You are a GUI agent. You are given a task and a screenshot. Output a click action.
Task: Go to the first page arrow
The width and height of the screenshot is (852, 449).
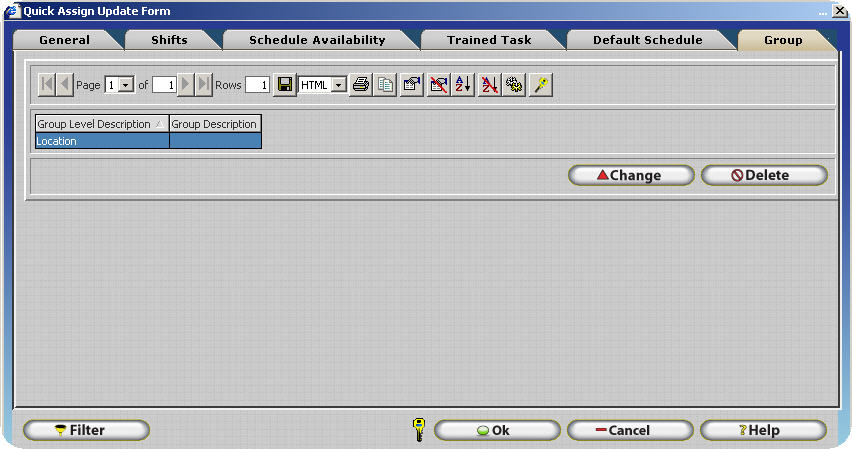pos(47,85)
